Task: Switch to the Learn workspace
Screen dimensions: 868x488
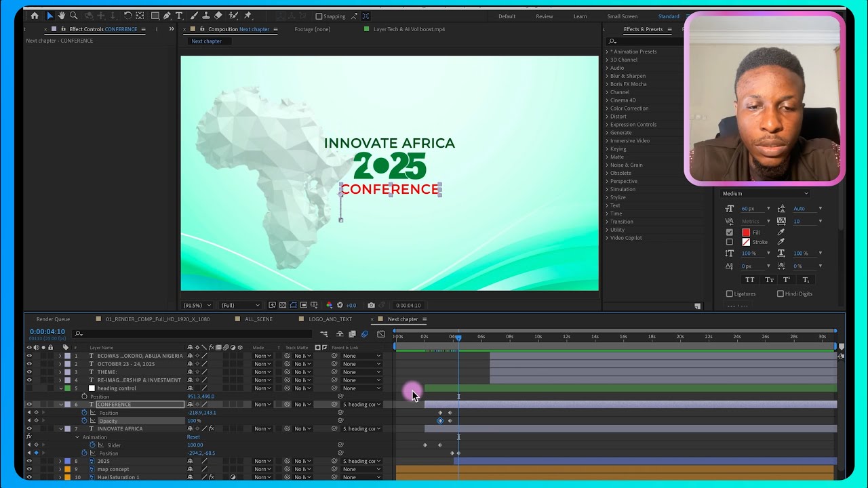Action: coord(580,16)
